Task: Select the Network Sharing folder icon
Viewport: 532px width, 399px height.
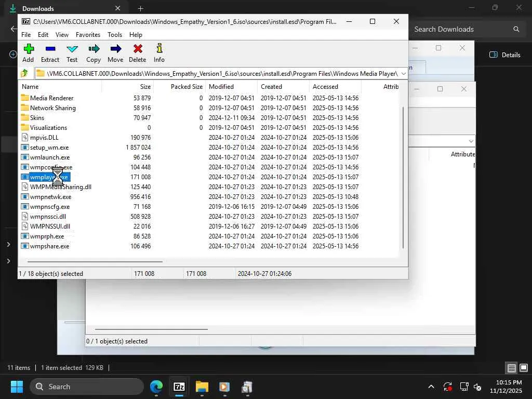Action: coord(25,108)
